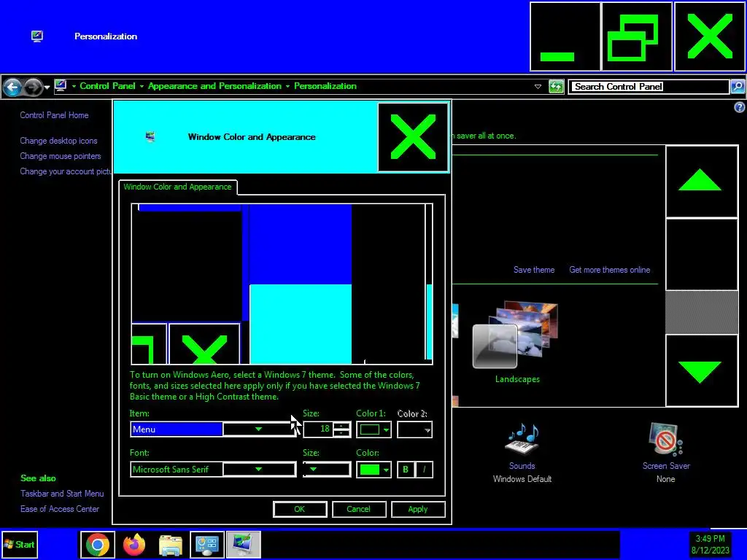
Task: Increase the item size with up spinner
Action: click(341, 426)
